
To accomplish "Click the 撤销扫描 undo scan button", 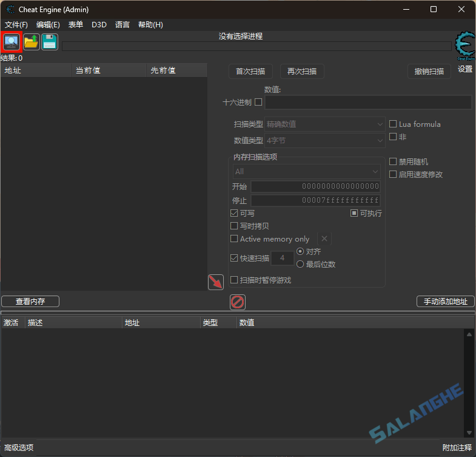I will 429,72.
